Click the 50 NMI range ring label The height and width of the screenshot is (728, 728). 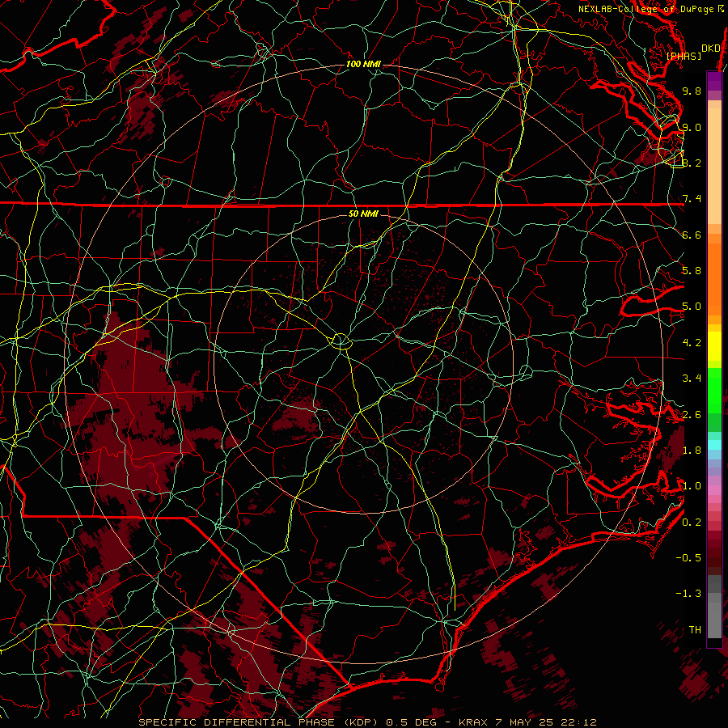363,214
